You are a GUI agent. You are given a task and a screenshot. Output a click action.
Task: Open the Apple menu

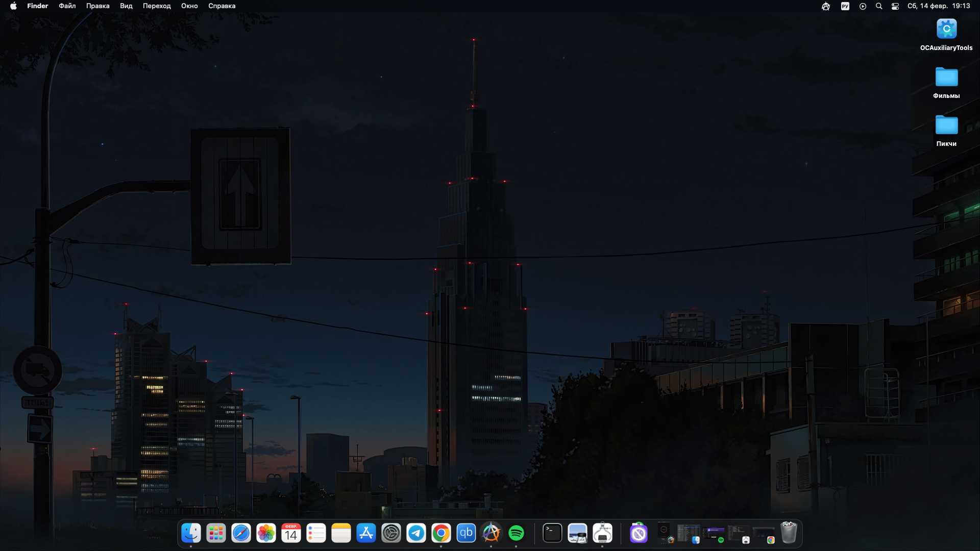[13, 6]
